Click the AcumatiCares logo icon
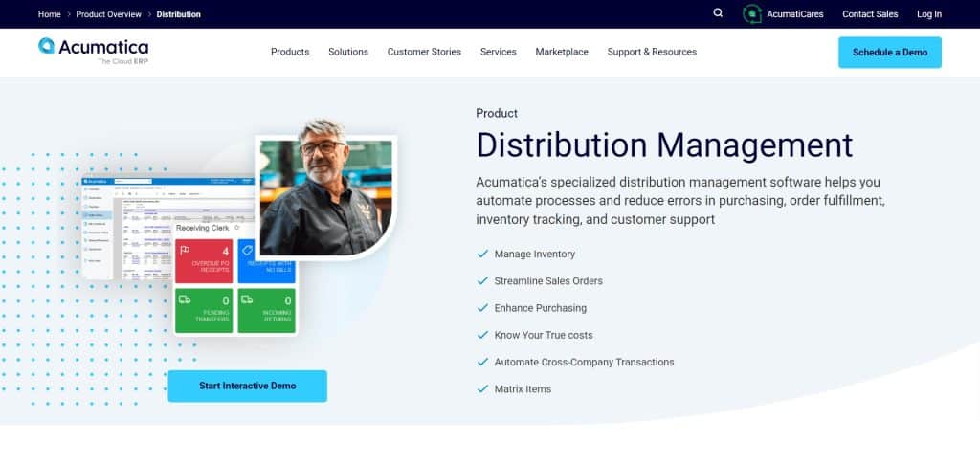 752,13
